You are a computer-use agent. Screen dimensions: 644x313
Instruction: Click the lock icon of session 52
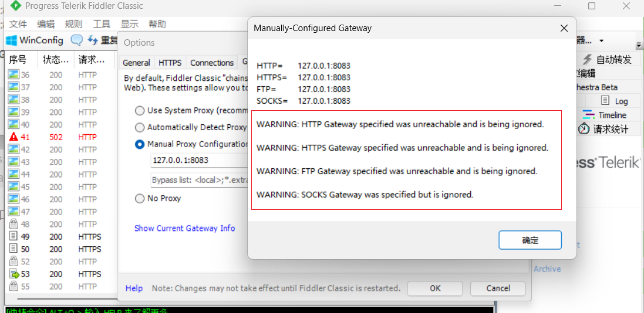(14, 261)
